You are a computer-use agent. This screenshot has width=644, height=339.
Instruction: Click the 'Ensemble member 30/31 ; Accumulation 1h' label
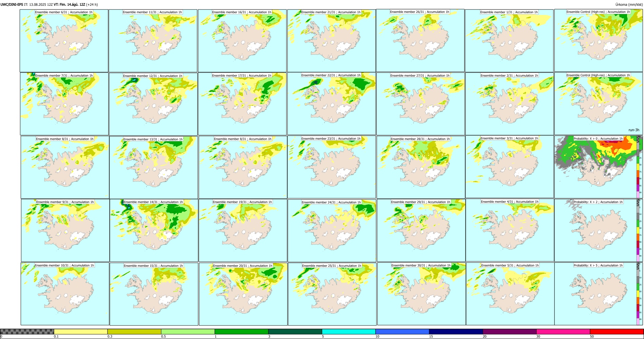pyautogui.click(x=421, y=265)
